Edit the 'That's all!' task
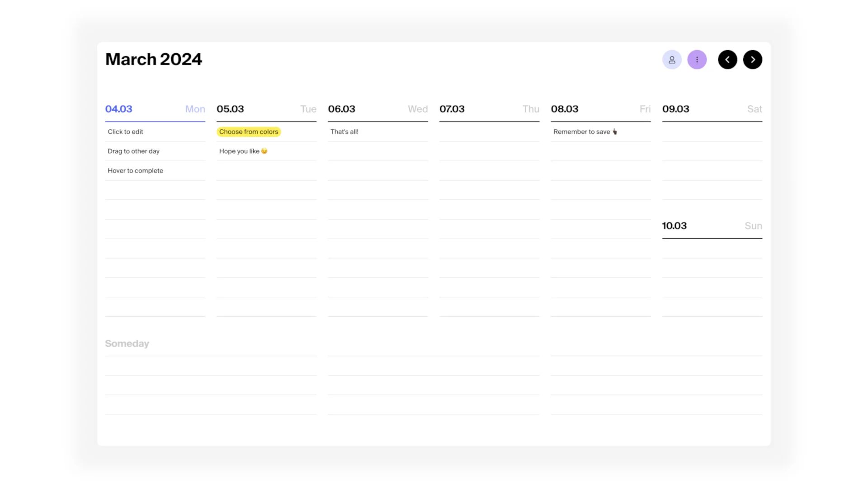This screenshot has height=488, width=868. [344, 132]
